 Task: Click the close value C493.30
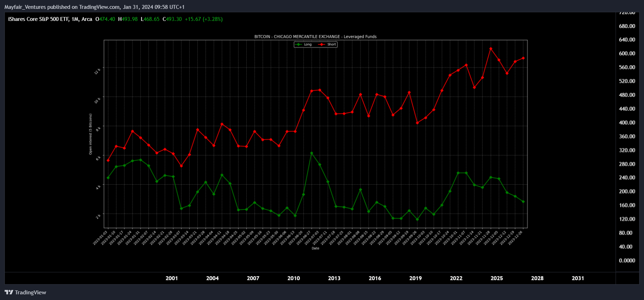point(172,19)
